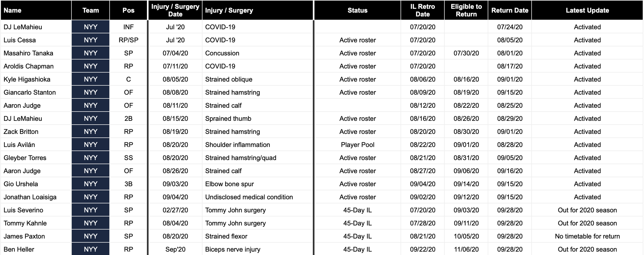
Task: Select the Shoulder inflammation cell
Action: pos(257,145)
